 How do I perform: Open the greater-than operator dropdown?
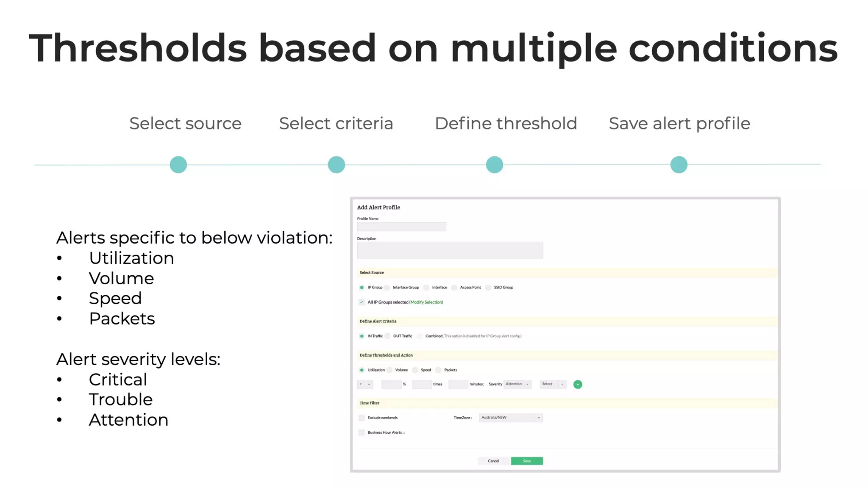coord(365,384)
